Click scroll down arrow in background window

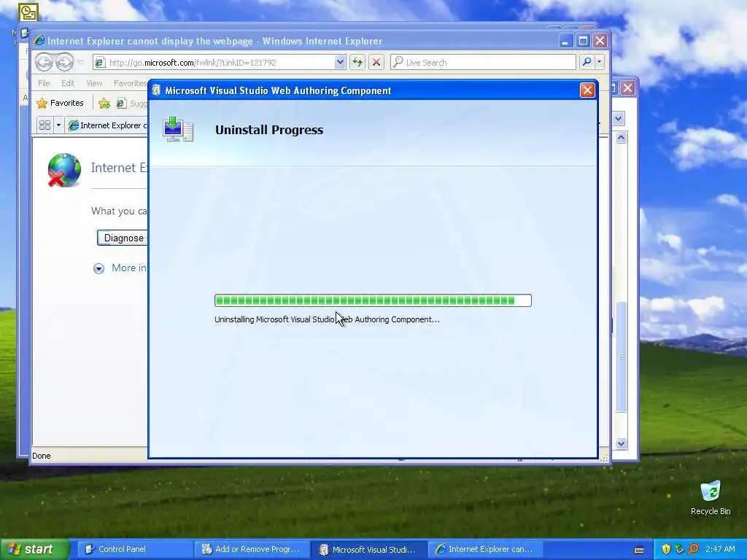(x=621, y=444)
